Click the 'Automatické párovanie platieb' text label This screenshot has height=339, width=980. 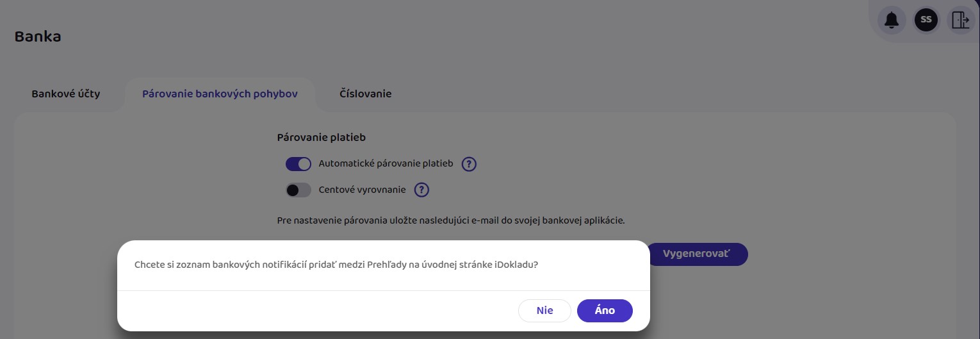pyautogui.click(x=386, y=164)
